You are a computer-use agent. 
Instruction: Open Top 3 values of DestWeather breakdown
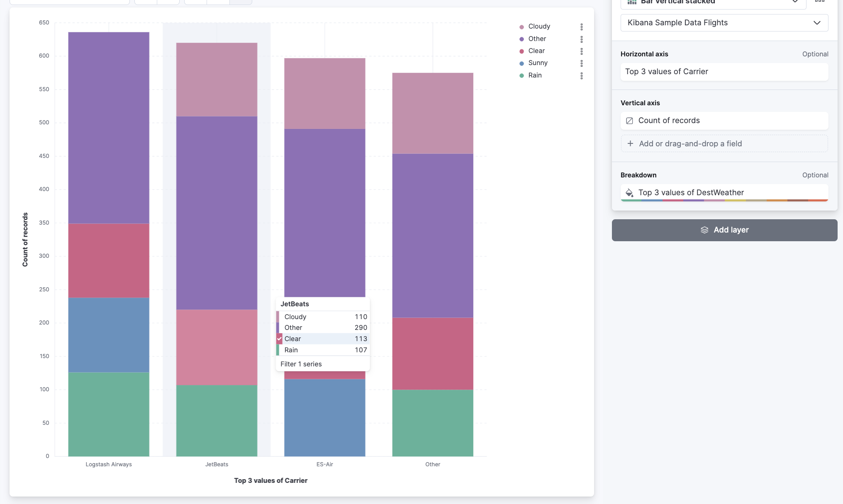pyautogui.click(x=691, y=192)
